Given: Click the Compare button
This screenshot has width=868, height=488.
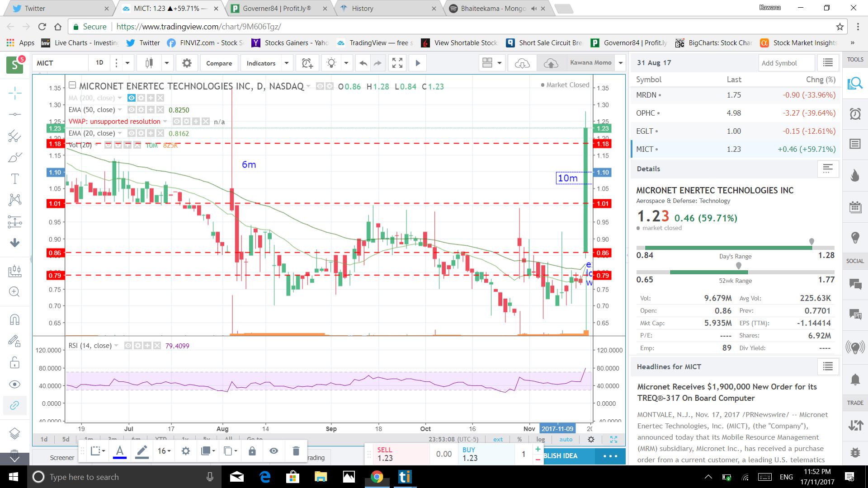Looking at the screenshot, I should pos(219,63).
